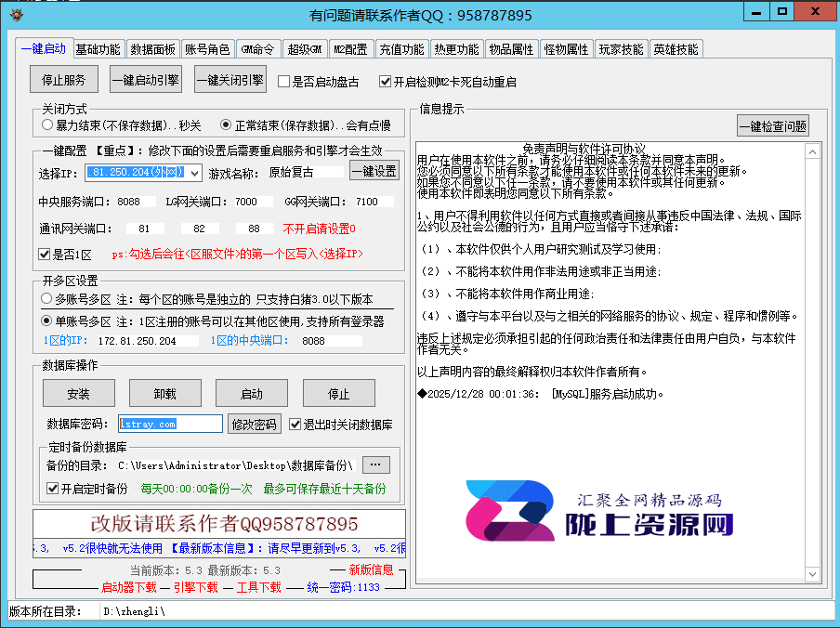The height and width of the screenshot is (628, 840).
Task: Click the 一键启动引擎 button
Action: 146,80
